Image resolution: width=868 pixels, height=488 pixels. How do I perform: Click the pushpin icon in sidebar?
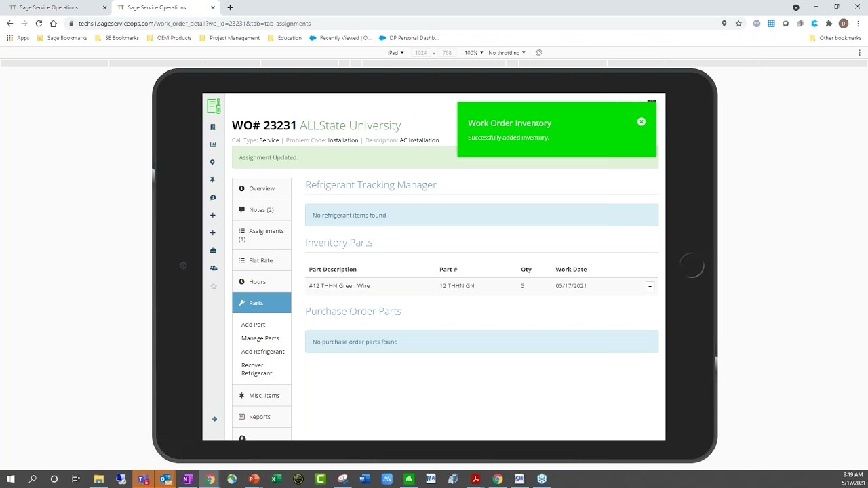(213, 180)
